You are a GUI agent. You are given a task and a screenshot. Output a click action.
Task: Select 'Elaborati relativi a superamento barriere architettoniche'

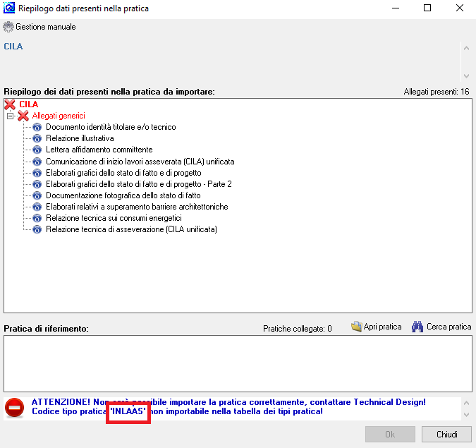pos(137,207)
